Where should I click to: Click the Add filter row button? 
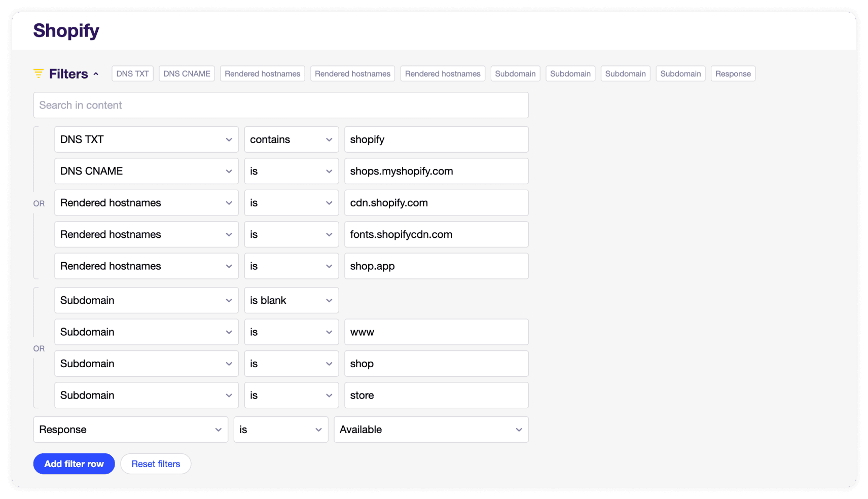pyautogui.click(x=74, y=464)
